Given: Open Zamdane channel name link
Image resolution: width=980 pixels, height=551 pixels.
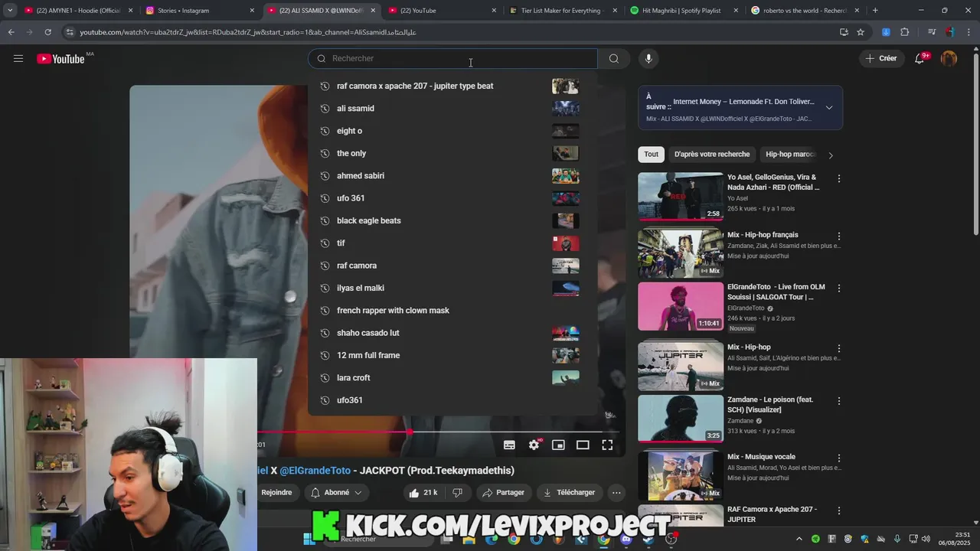Looking at the screenshot, I should (x=740, y=421).
